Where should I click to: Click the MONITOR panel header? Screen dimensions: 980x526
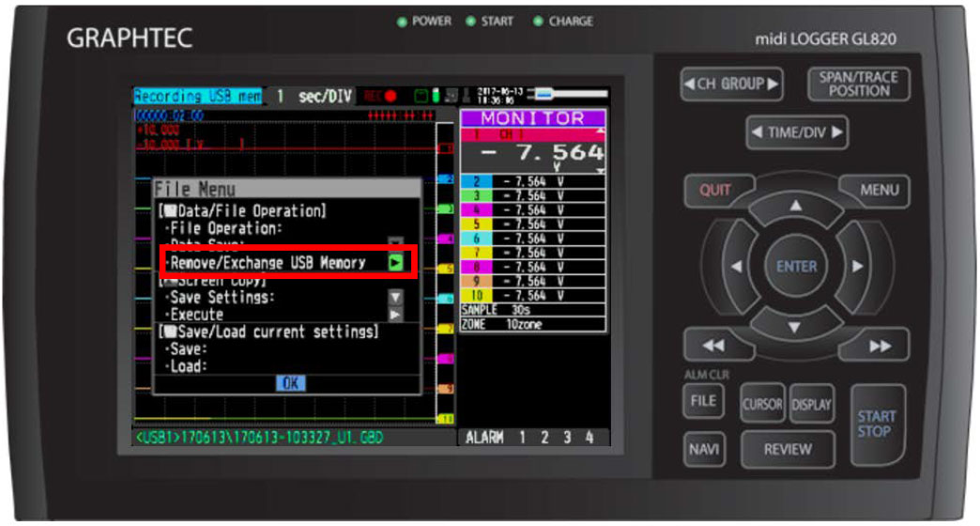532,118
